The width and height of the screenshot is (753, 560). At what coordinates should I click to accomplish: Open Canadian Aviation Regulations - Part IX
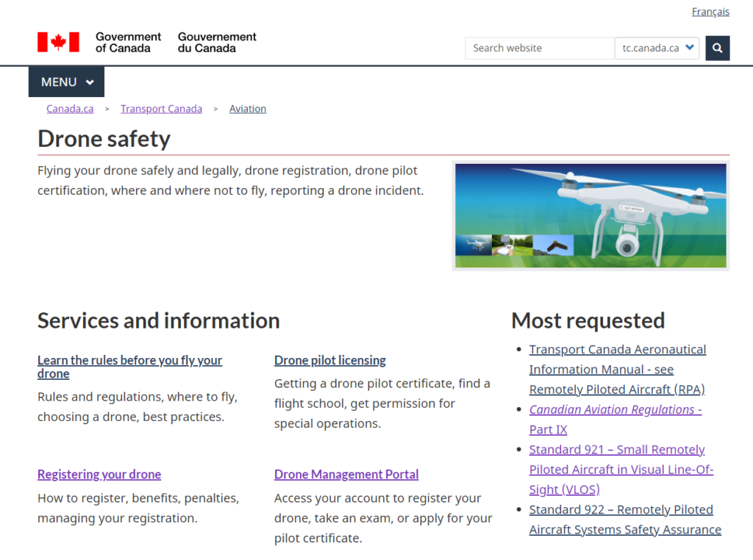615,420
